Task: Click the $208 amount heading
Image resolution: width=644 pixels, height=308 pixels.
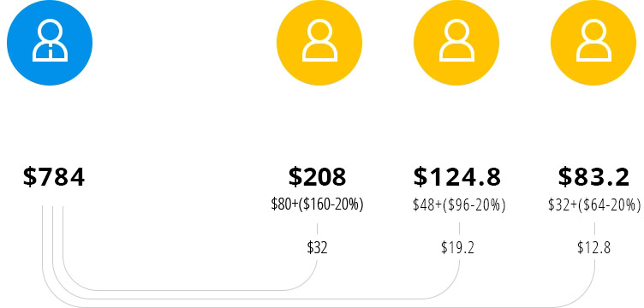Action: pos(317,176)
